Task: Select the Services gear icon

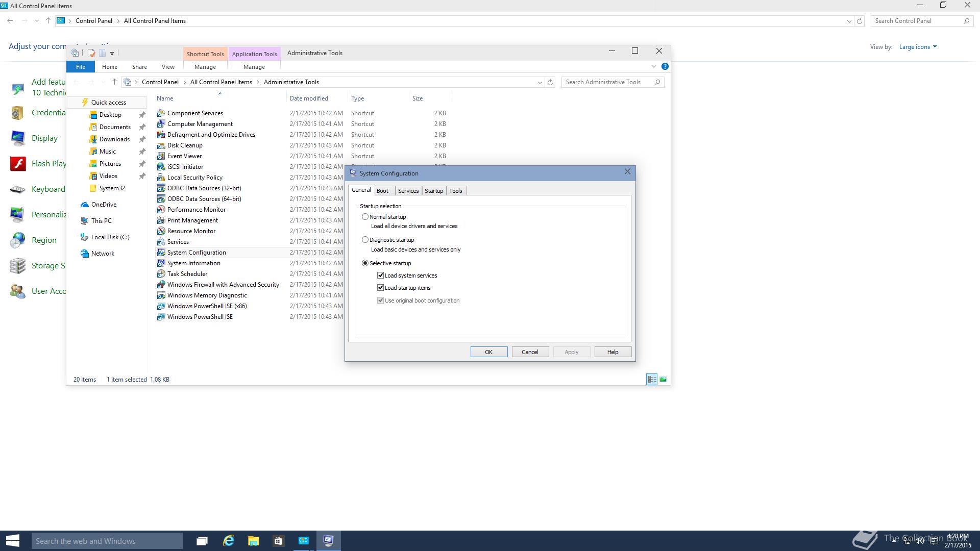Action: pyautogui.click(x=161, y=242)
